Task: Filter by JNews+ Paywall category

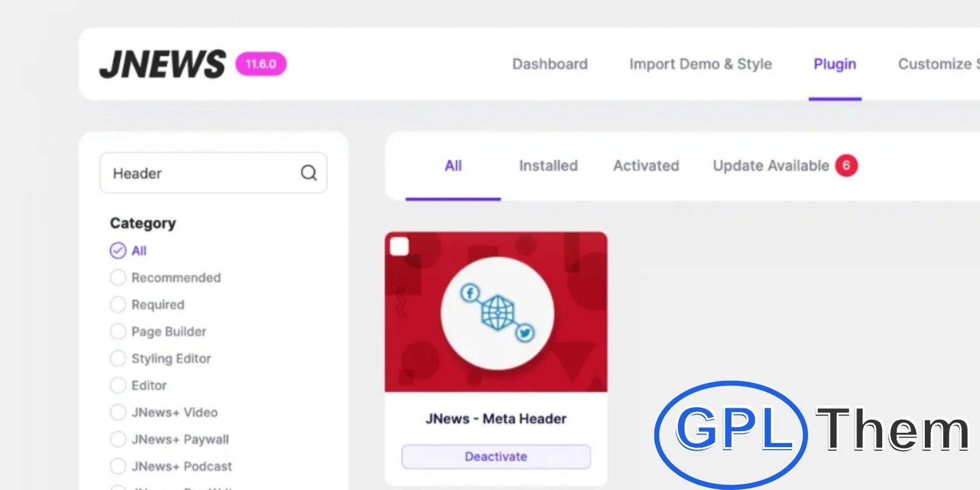Action: (x=118, y=439)
